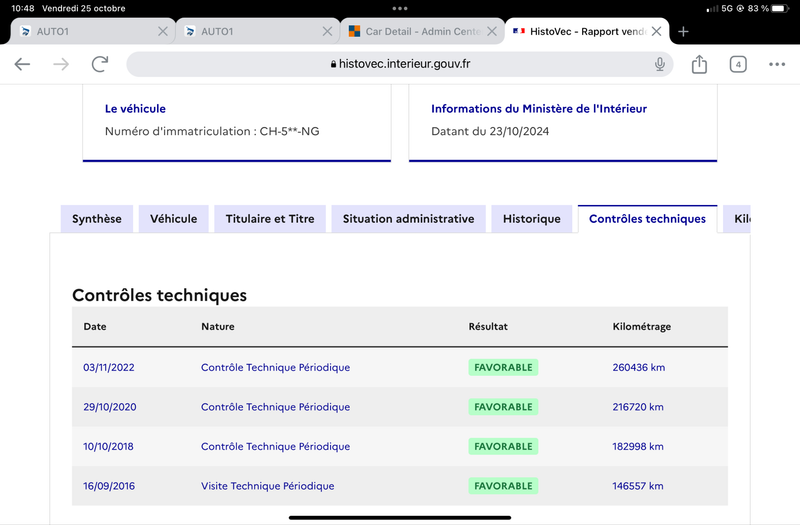Screen dimensions: 800x525
Task: Click the 03/11/2022 Contrôle Technique Périodique row
Action: tap(400, 367)
